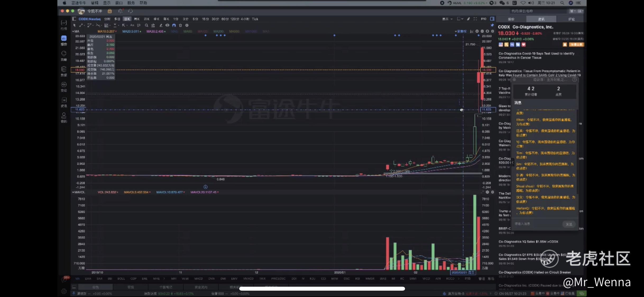Viewport: 644px width, 297px height.
Task: Open the Co-Diagnostics 1Q Sales news headline
Action: (528, 242)
